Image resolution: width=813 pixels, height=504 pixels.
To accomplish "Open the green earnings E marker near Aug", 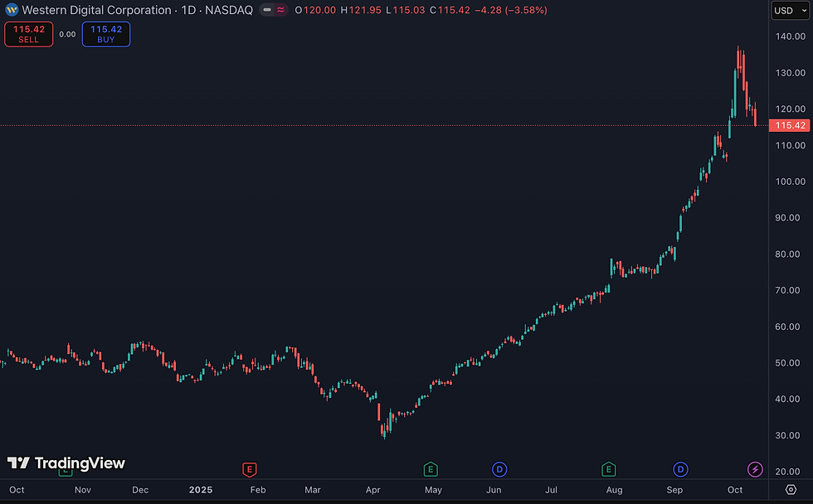I will tap(608, 470).
